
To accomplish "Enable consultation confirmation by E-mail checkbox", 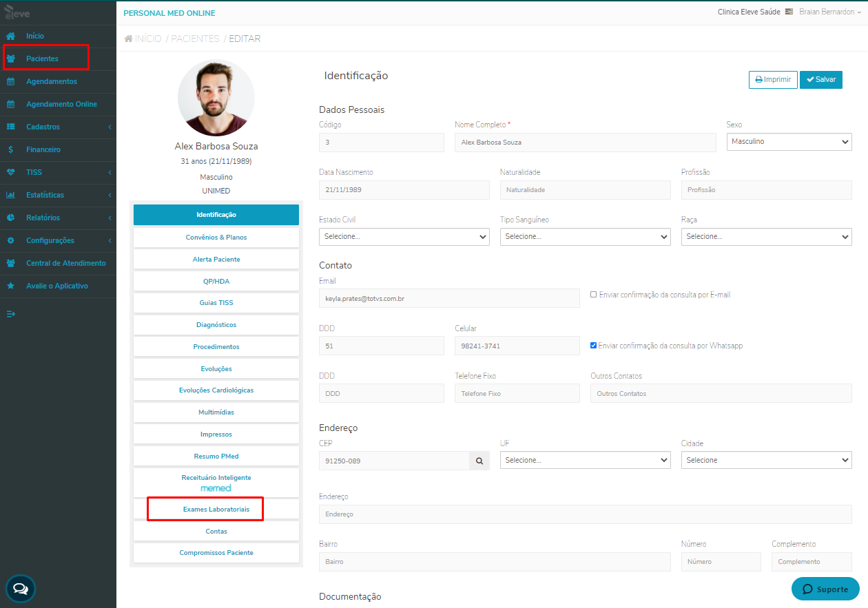I will [594, 295].
